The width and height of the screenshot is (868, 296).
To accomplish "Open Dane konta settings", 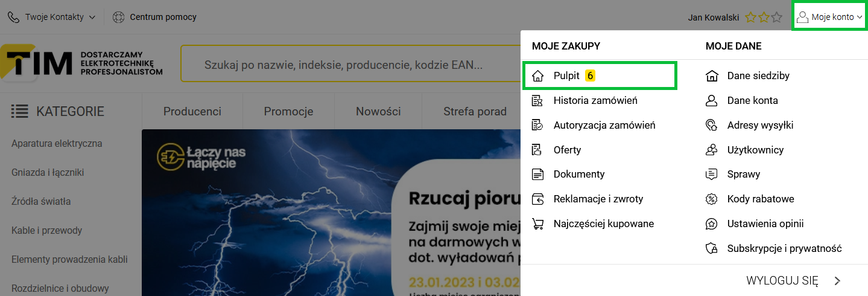I will click(753, 100).
